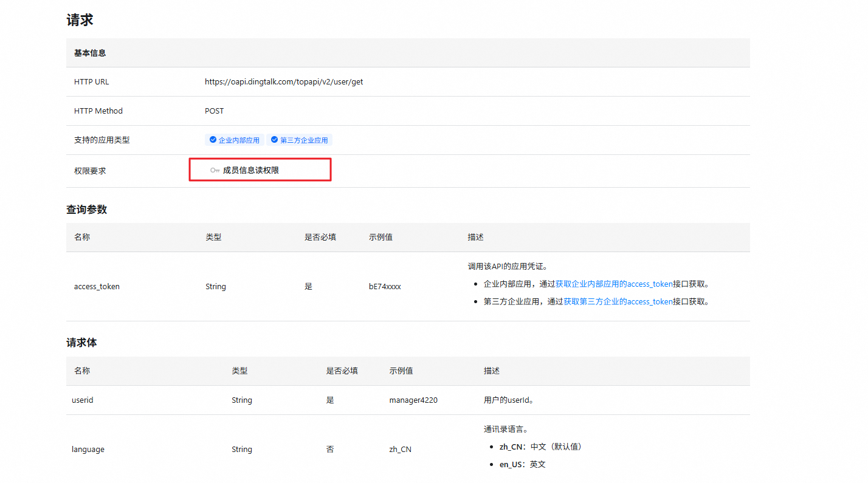Click the text 通讯录语言。

506,429
